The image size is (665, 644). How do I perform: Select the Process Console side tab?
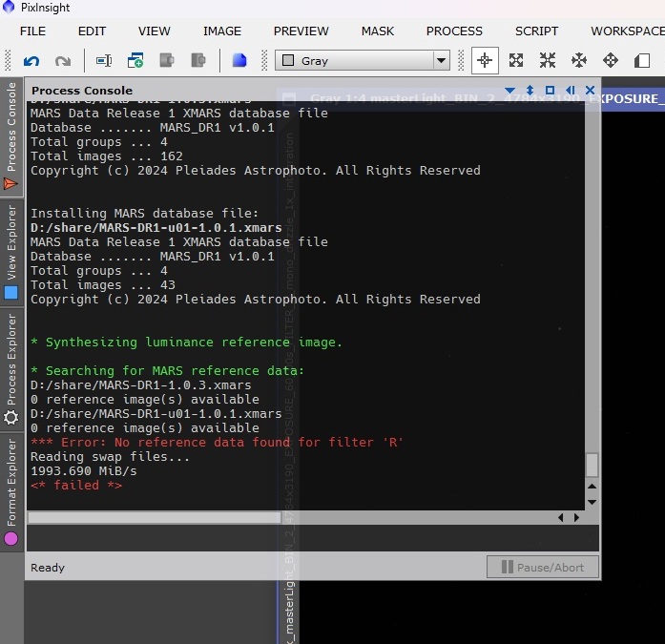pyautogui.click(x=11, y=136)
